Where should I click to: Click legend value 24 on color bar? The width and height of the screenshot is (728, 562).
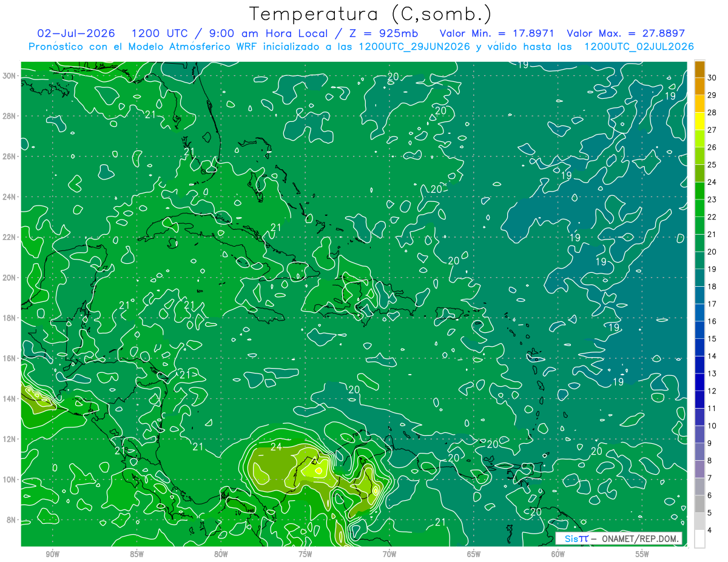click(712, 182)
